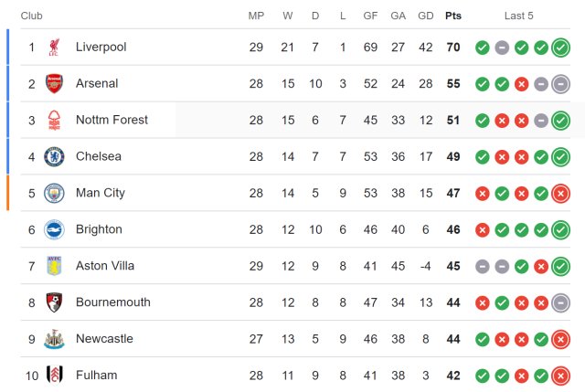Image resolution: width=585 pixels, height=392 pixels.
Task: Click the Last 5 column header
Action: click(x=518, y=16)
